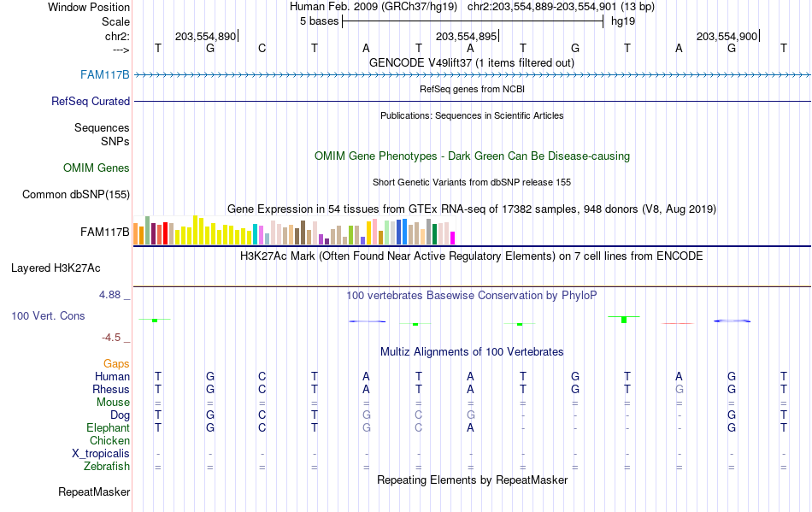Image resolution: width=812 pixels, height=512 pixels.
Task: Click the 100 Vert. Cons label
Action: click(x=48, y=315)
